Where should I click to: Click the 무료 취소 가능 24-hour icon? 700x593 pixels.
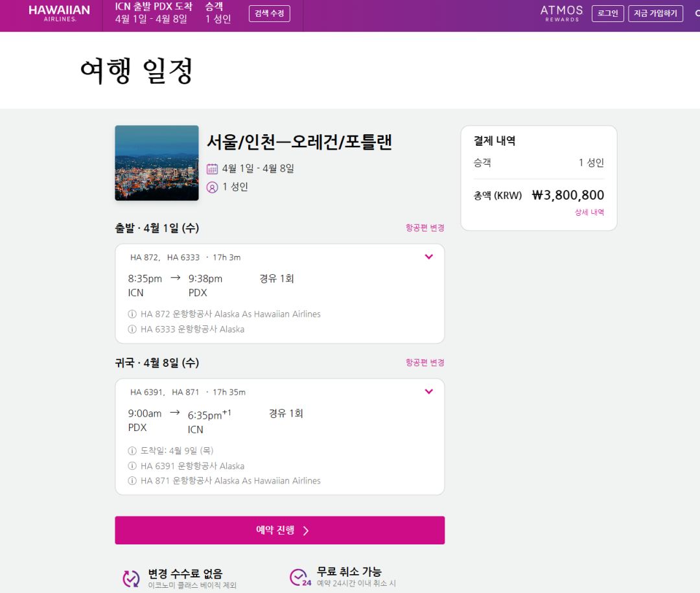[x=299, y=577]
